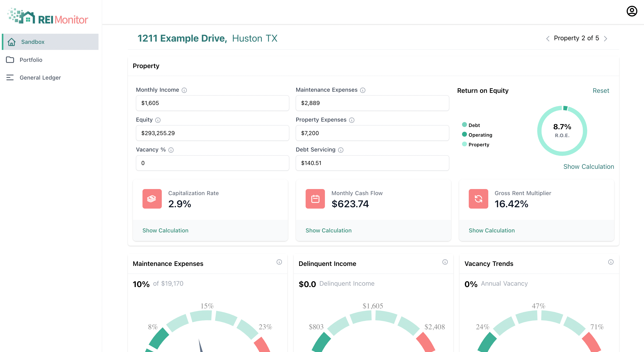Click the Monthly Income info icon
The width and height of the screenshot is (644, 352).
coord(184,90)
